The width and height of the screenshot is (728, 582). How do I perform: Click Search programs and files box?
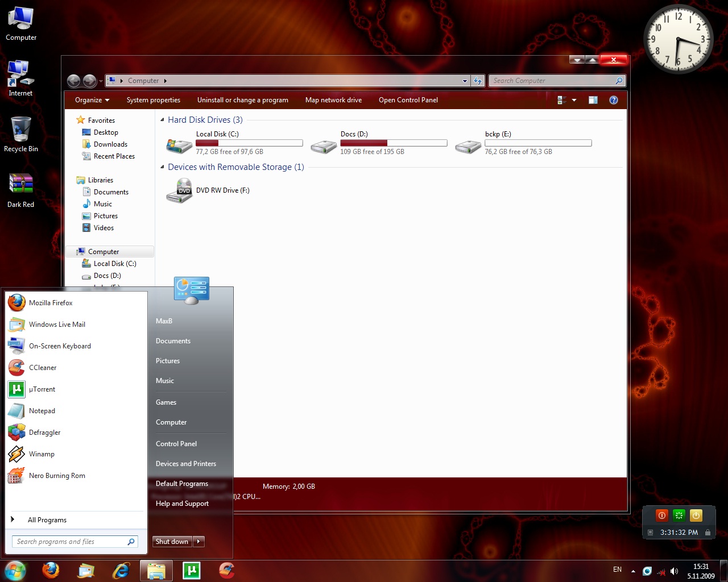pyautogui.click(x=75, y=542)
